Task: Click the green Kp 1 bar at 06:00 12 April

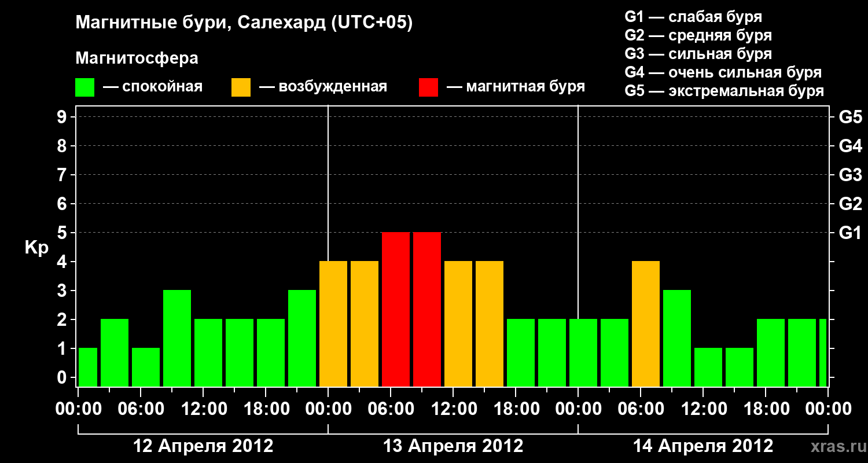Action: pyautogui.click(x=146, y=368)
